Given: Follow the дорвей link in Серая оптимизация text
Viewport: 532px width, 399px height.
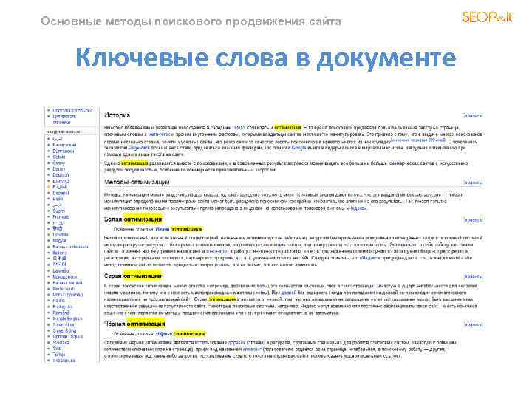Looking at the screenshot, I should tap(287, 293).
